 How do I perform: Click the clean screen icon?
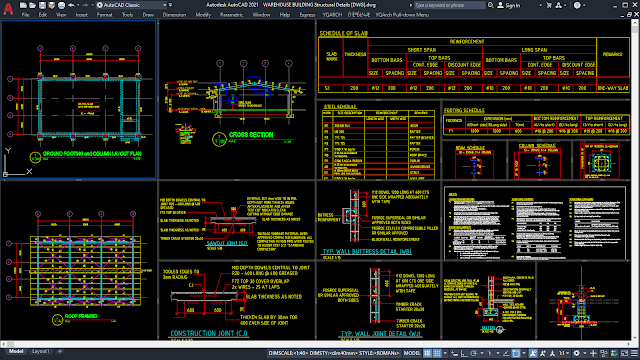[624, 353]
